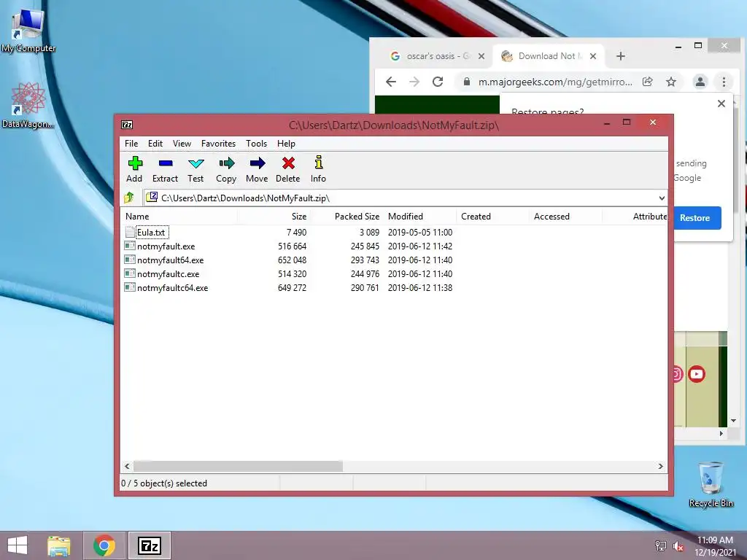747x560 pixels.
Task: Click the YouTube icon on the webpage
Action: [697, 374]
